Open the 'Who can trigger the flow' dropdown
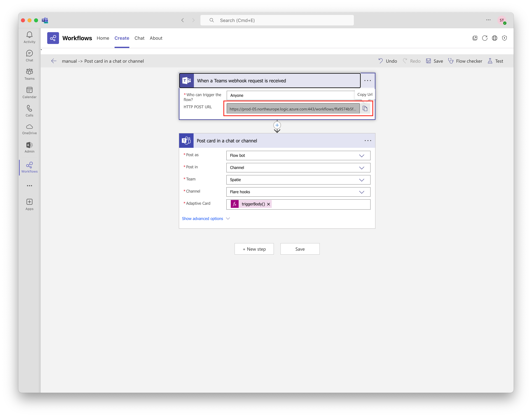The image size is (532, 417). tap(290, 95)
